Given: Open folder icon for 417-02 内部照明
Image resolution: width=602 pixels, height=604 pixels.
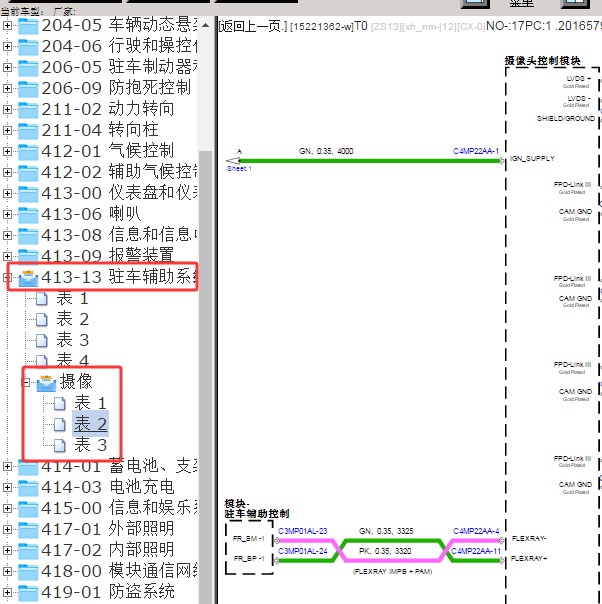Looking at the screenshot, I should tap(28, 551).
